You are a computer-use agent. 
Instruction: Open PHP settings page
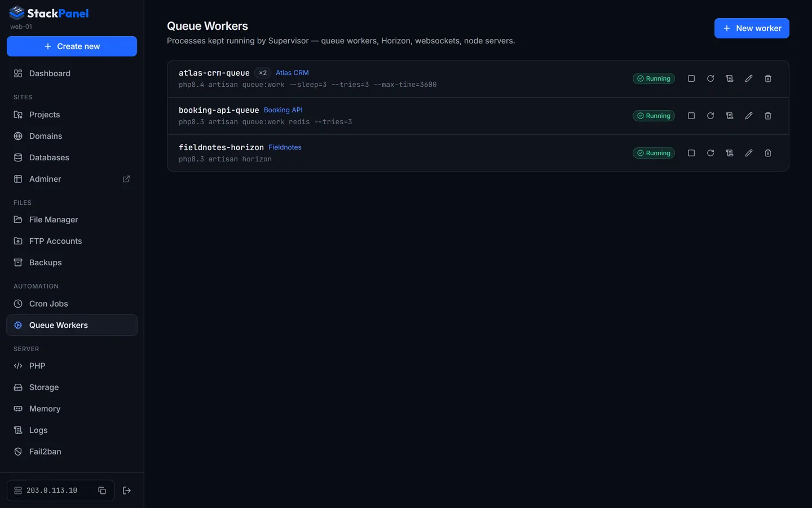click(x=72, y=366)
